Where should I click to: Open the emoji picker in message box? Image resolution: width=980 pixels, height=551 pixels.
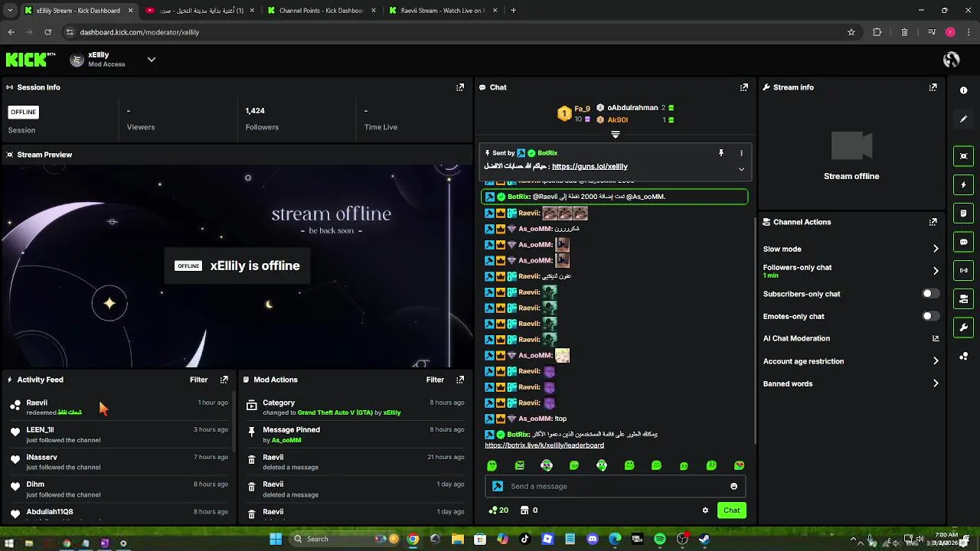[x=733, y=486]
